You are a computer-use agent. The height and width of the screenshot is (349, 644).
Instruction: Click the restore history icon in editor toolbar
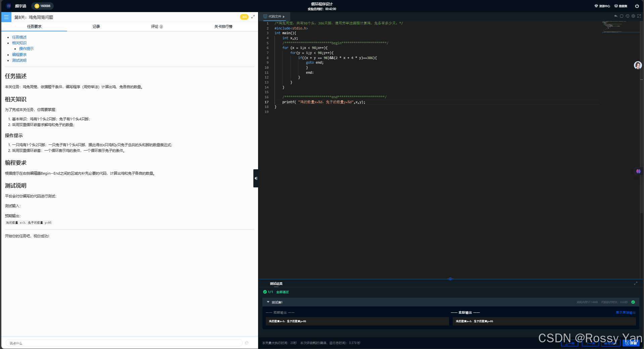[628, 16]
